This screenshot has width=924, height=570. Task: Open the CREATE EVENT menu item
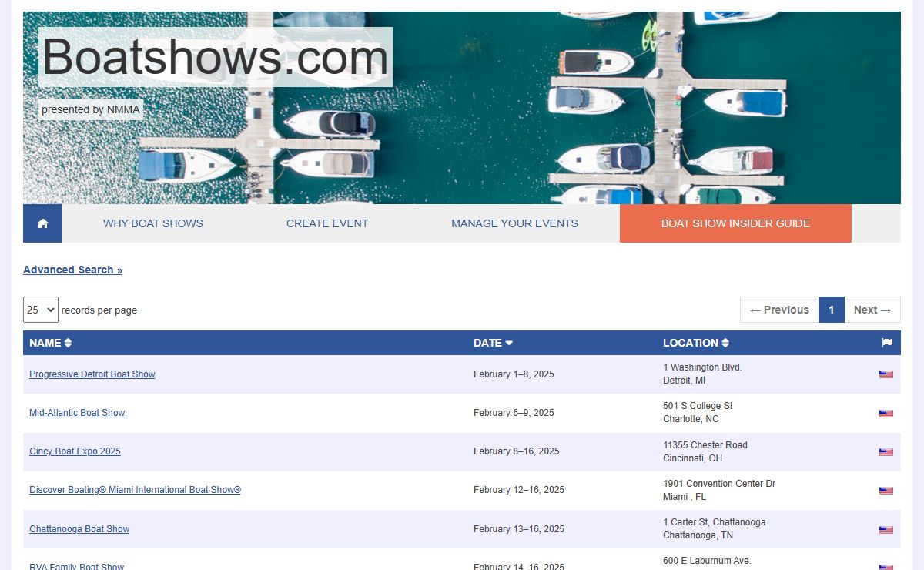coord(327,223)
